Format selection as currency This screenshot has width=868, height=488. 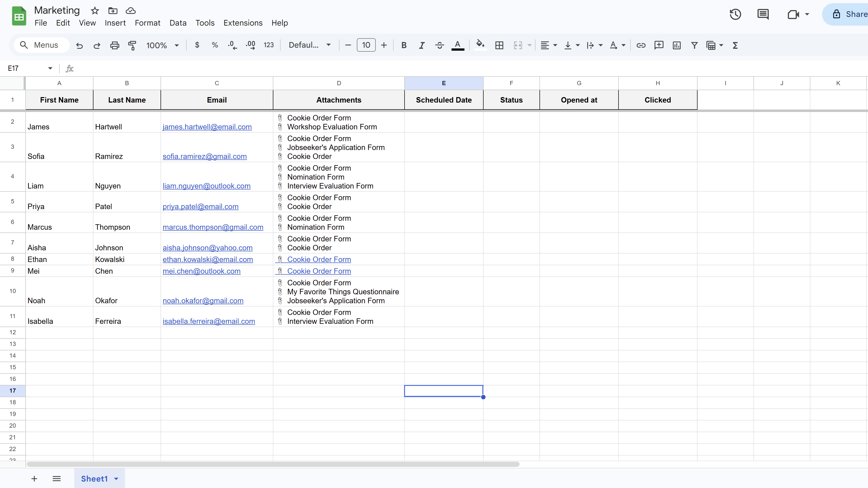(197, 45)
